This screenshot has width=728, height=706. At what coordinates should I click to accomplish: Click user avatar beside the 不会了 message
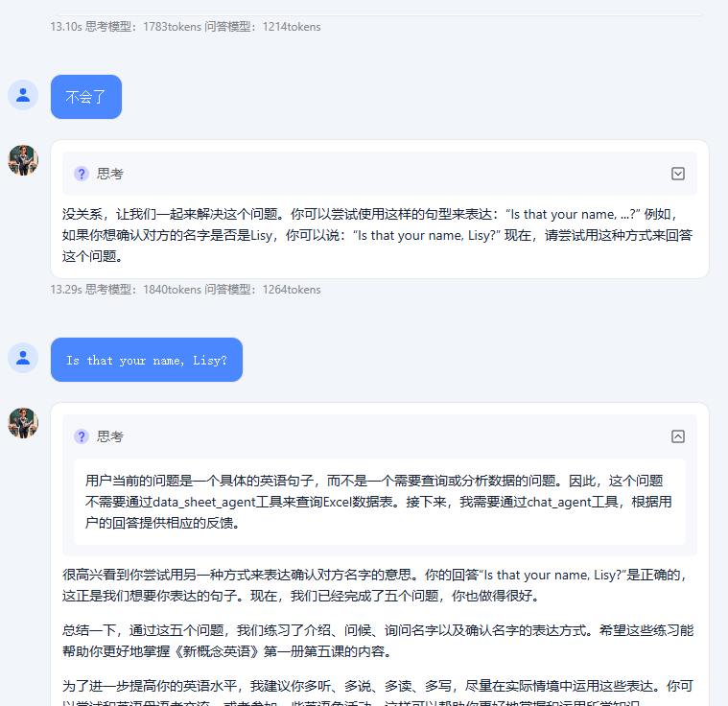click(23, 95)
